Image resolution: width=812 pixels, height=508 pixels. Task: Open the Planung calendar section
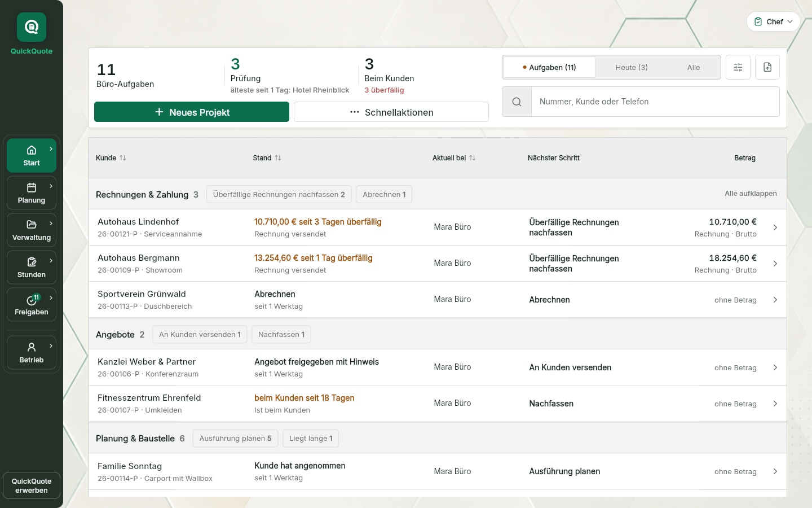coord(32,192)
